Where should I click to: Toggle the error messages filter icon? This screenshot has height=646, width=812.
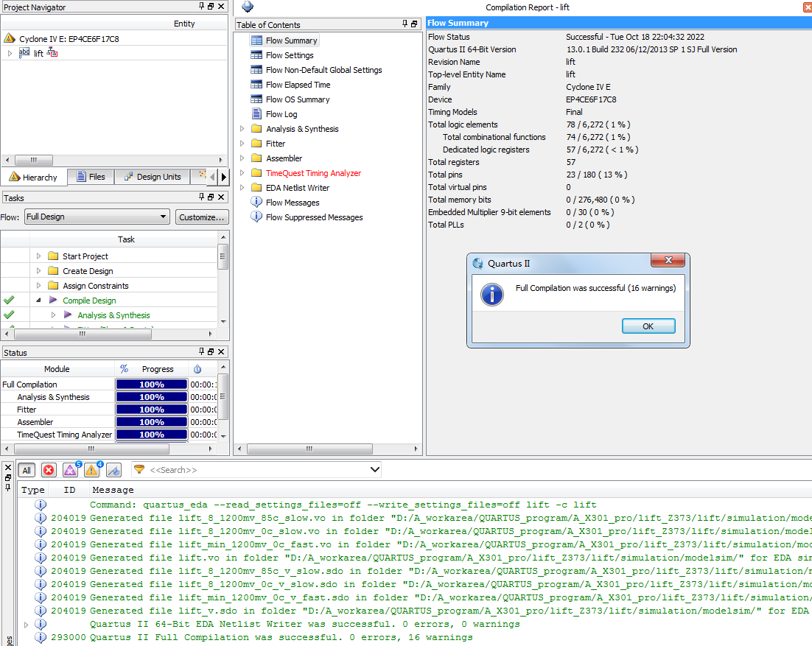(x=49, y=470)
